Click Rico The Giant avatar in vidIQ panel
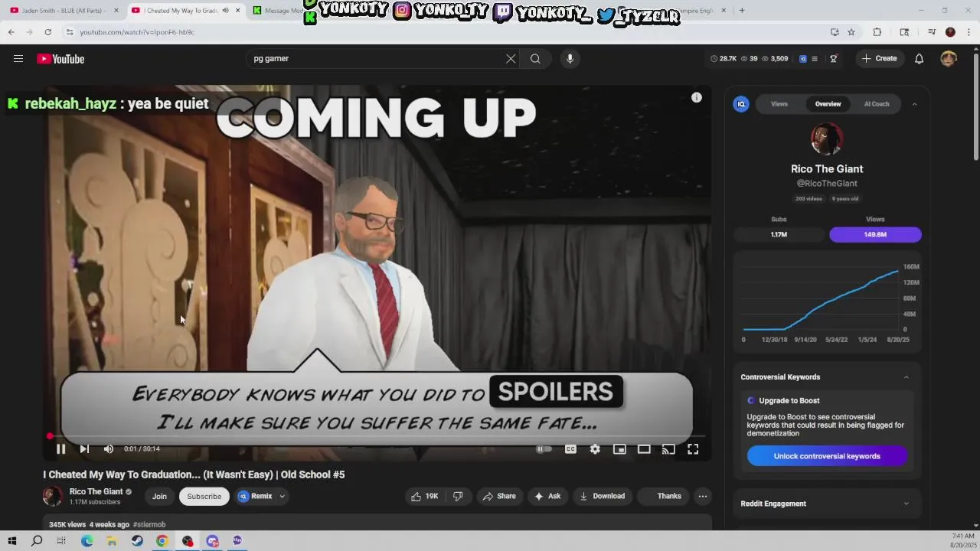The width and height of the screenshot is (980, 551). (827, 139)
